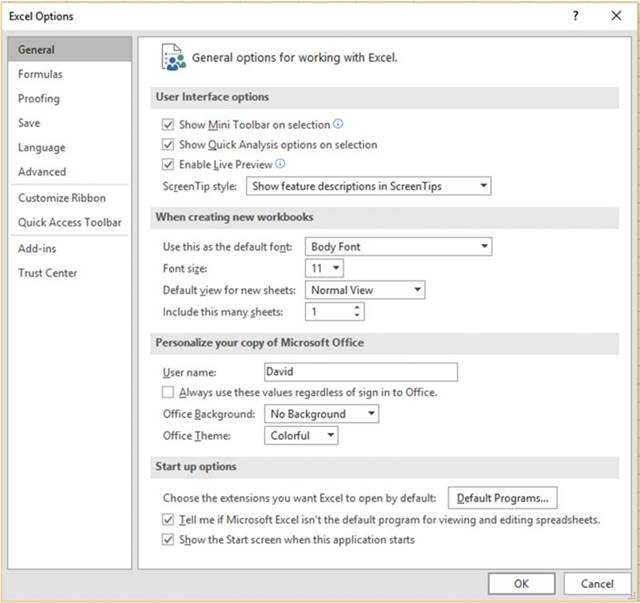Enable Always use these values checkbox
This screenshot has height=603, width=640.
click(x=168, y=393)
